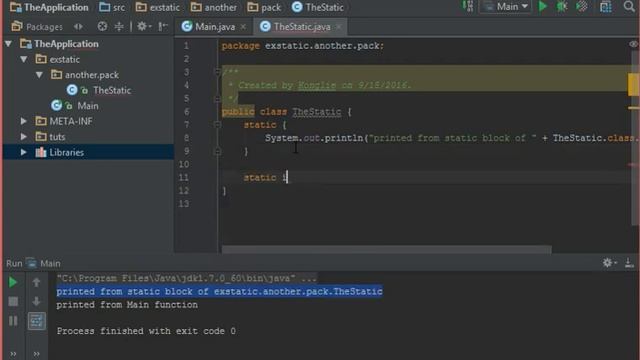Open Project Structure icon in top toolbar
This screenshot has height=360, width=640.
click(605, 7)
